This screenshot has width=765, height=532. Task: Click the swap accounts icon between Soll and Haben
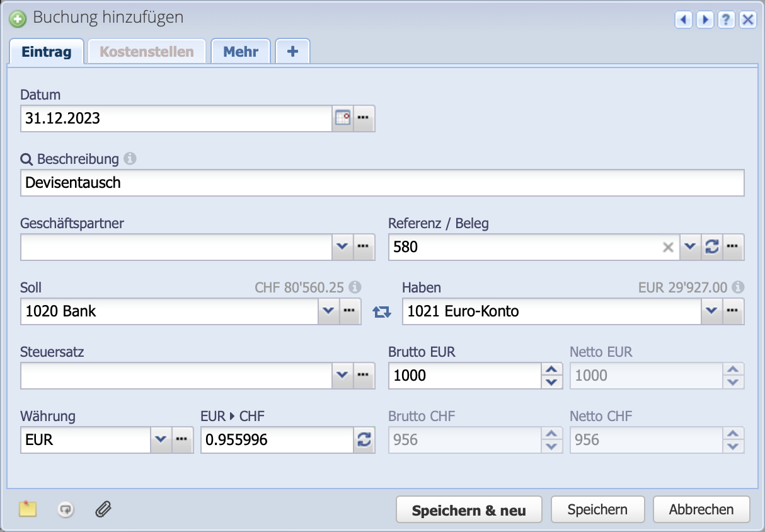tap(382, 312)
